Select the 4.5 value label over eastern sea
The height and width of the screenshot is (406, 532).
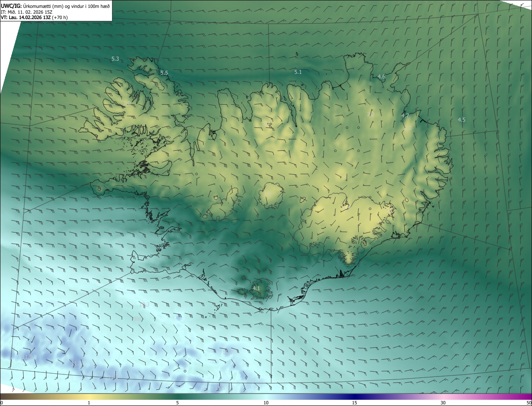point(462,120)
